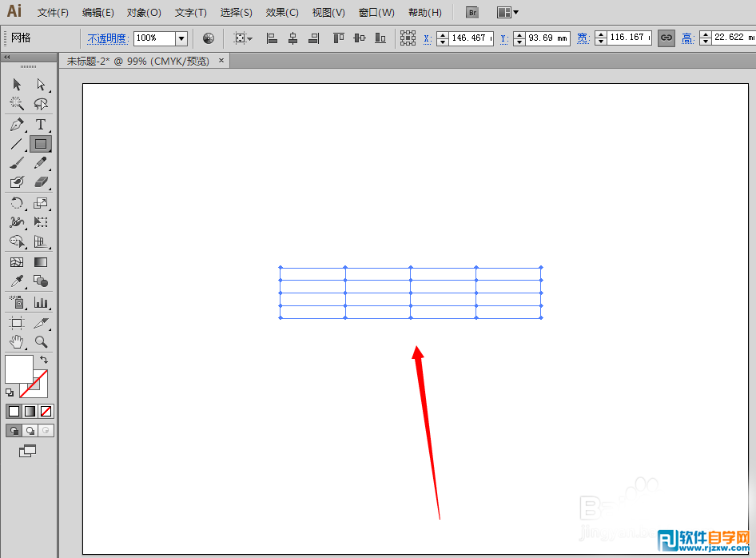Enable Draw Inside mode
The height and width of the screenshot is (558, 756).
coord(46,431)
